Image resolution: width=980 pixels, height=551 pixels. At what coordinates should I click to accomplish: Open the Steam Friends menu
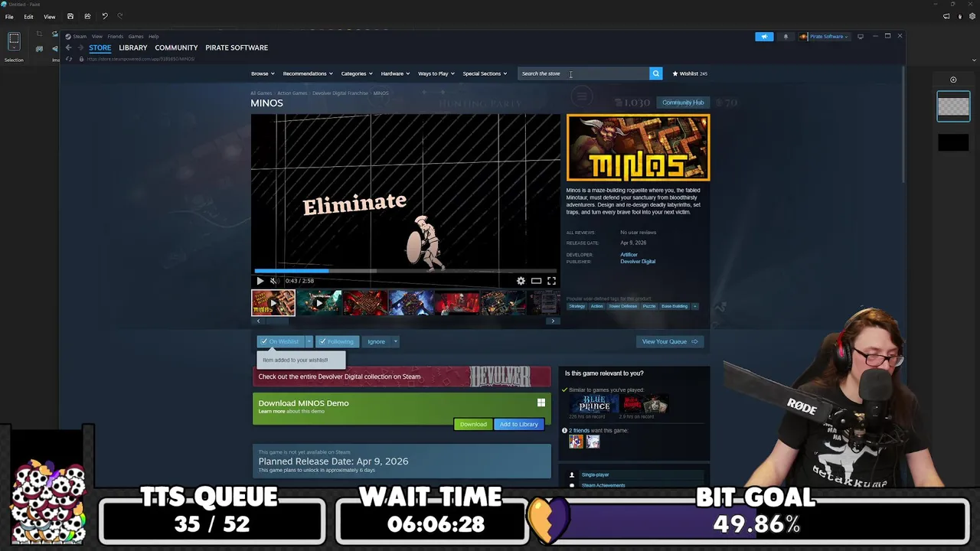click(x=115, y=36)
